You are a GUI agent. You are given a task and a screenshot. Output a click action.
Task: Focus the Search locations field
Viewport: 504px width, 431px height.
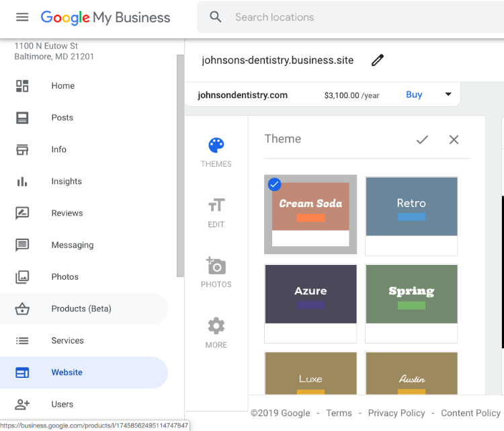tap(350, 17)
